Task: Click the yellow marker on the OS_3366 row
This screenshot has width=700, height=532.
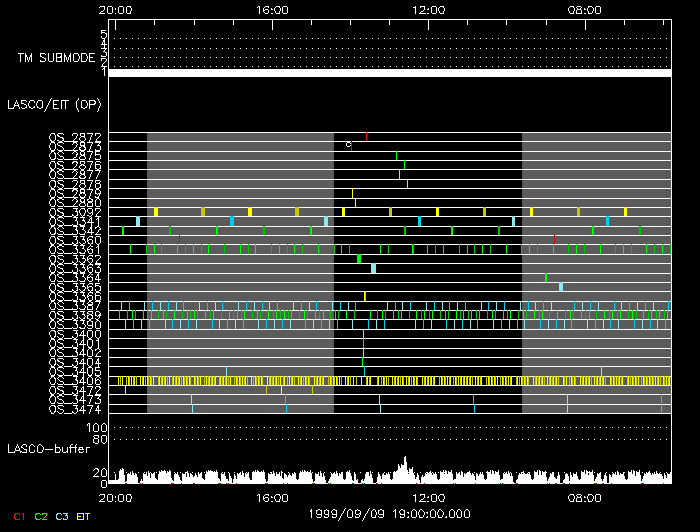Action: tap(364, 296)
